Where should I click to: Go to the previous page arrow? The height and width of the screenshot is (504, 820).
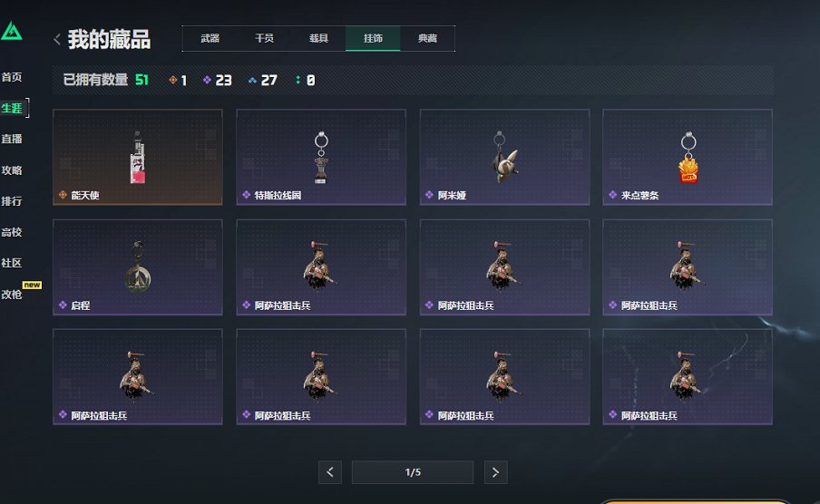pos(330,472)
